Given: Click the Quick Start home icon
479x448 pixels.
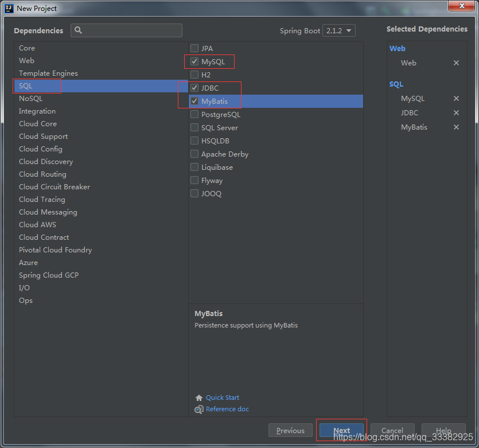Looking at the screenshot, I should click(x=199, y=398).
